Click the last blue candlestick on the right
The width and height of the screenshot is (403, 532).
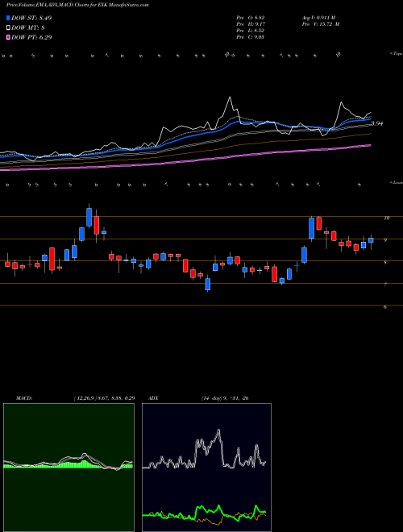pos(371,240)
